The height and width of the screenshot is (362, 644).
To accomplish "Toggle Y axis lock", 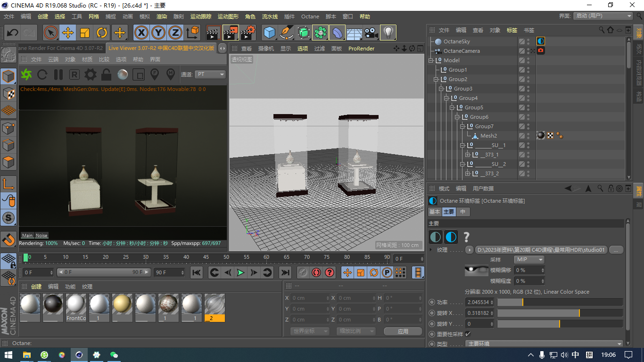I will (158, 33).
